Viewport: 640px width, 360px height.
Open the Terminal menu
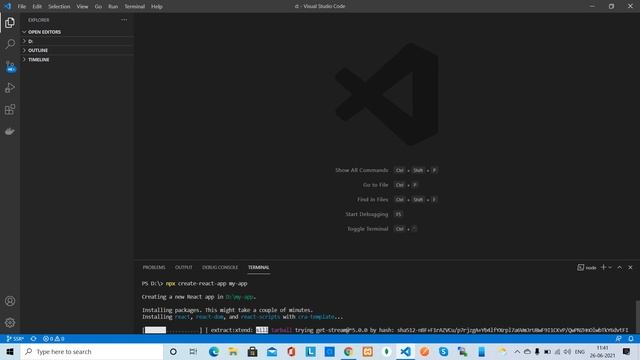(135, 7)
